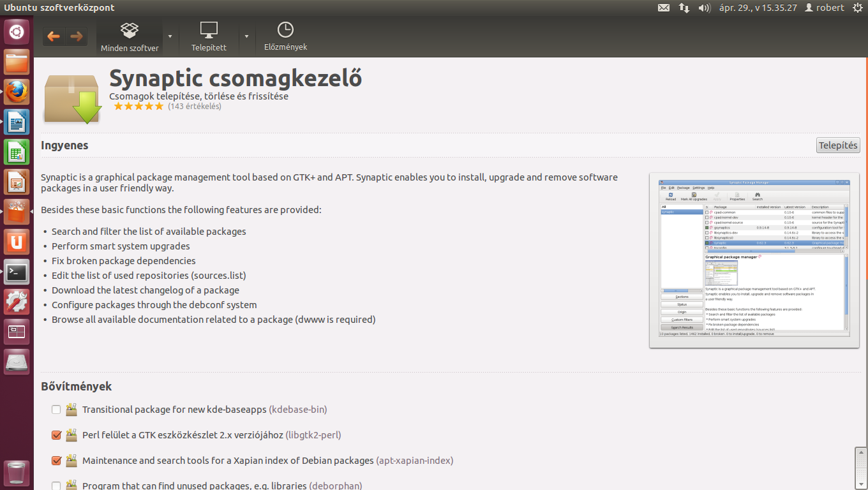Screen dimensions: 868x490
Task: Launch Firefox from the launcher
Action: coord(17,93)
